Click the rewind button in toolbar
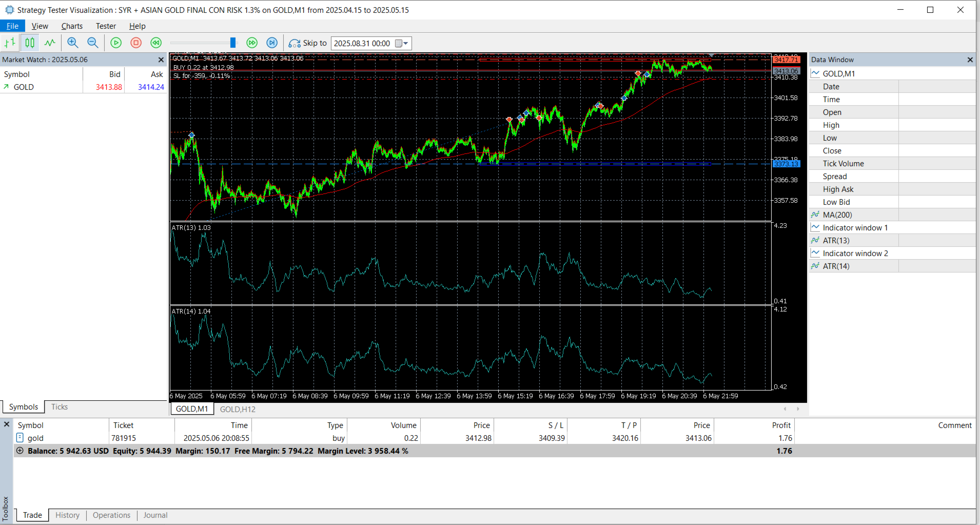Viewport: 980px width, 525px height. [x=156, y=43]
